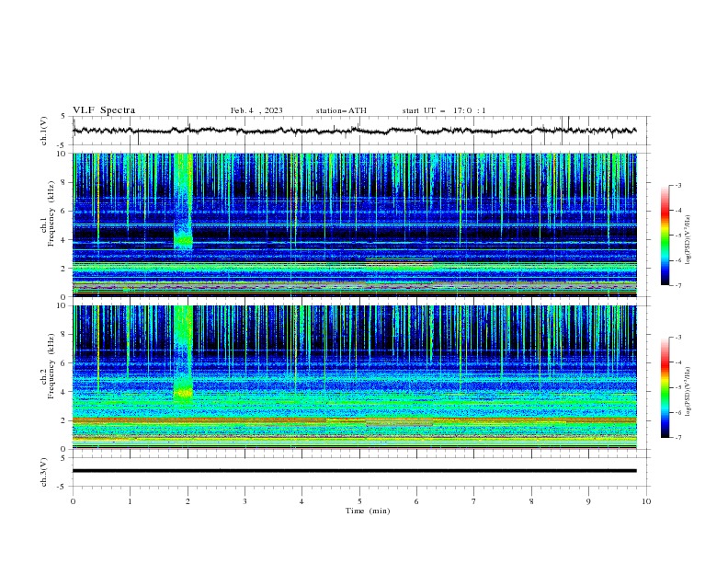Click the 'start UT = 17:0 :1' text
The image size is (728, 563).
(x=444, y=110)
